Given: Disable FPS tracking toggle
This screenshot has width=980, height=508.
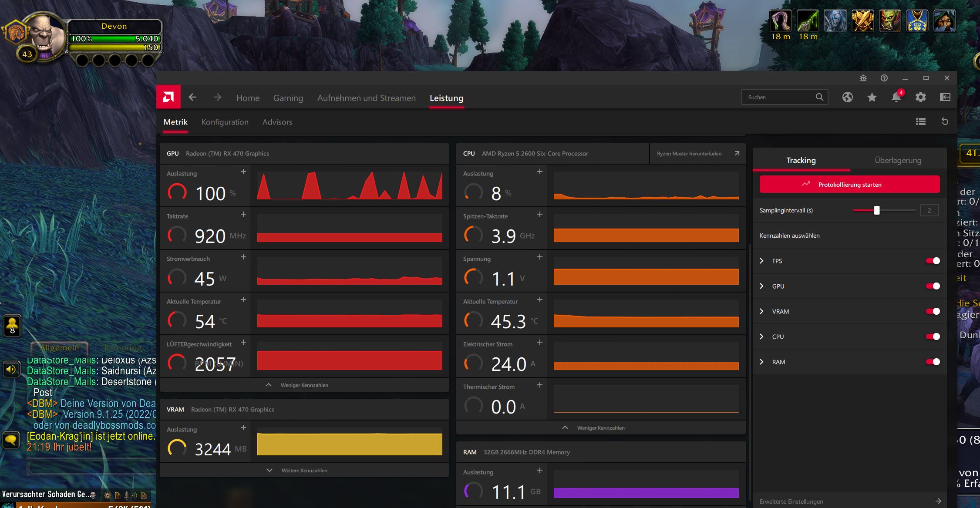Looking at the screenshot, I should 933,261.
